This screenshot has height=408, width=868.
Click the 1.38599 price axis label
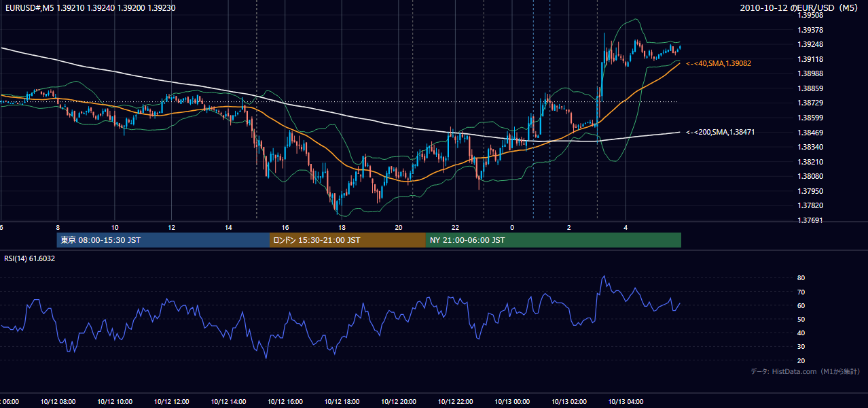coord(810,118)
